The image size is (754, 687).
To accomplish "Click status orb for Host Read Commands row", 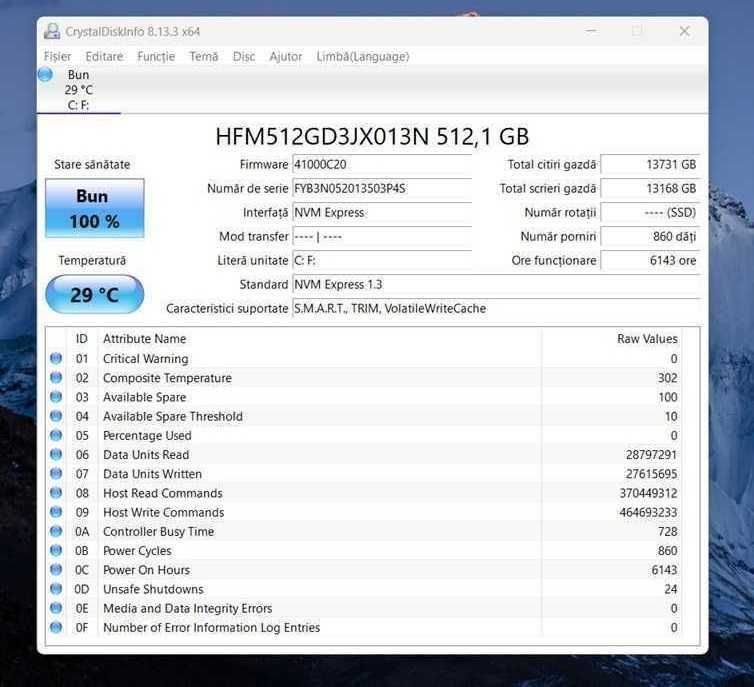I will click(x=56, y=493).
